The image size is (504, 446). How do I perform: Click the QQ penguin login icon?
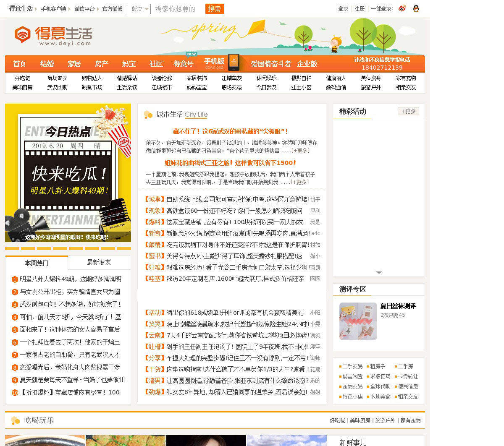[416, 8]
